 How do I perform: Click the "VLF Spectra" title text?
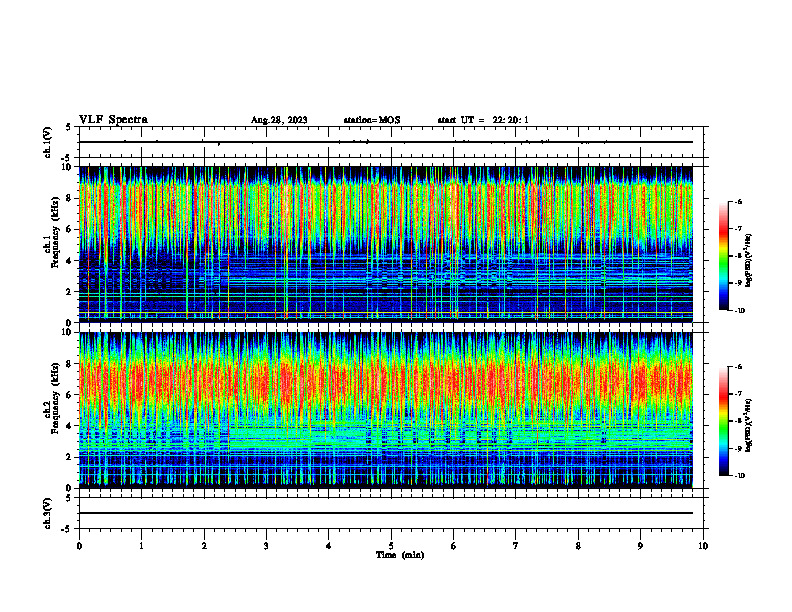(113, 120)
